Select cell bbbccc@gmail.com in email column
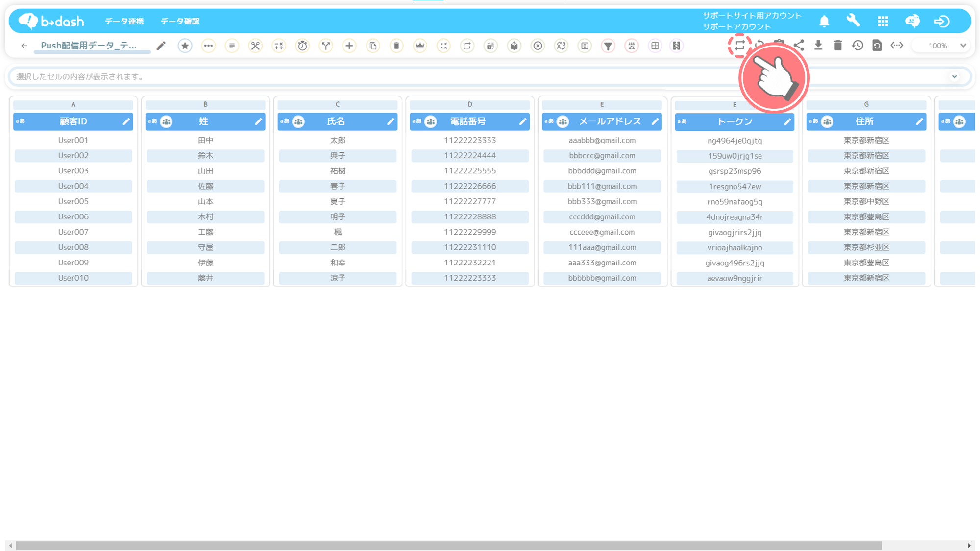This screenshot has height=551, width=980. coord(602,156)
